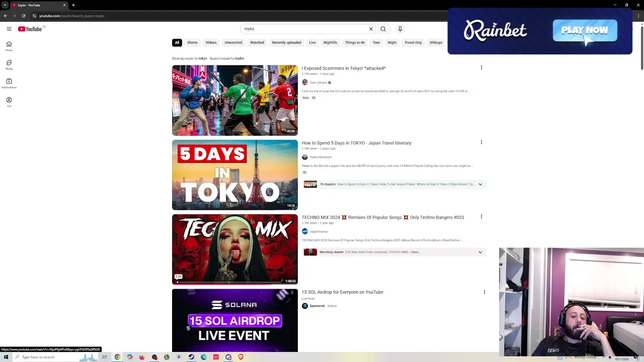Screen dimensions: 644x362
Task: Reload the page in the browser
Action: point(24,16)
